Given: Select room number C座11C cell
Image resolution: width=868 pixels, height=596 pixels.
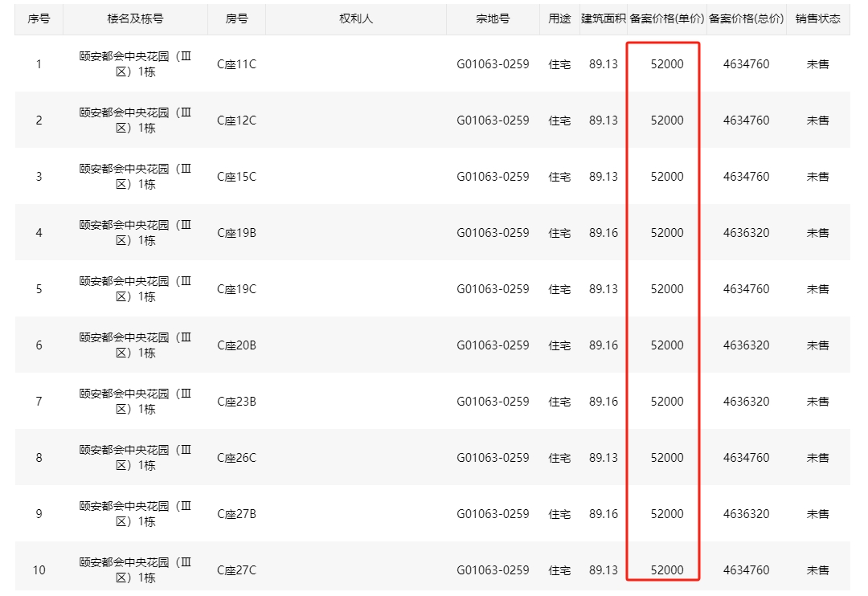Looking at the screenshot, I should click(236, 64).
